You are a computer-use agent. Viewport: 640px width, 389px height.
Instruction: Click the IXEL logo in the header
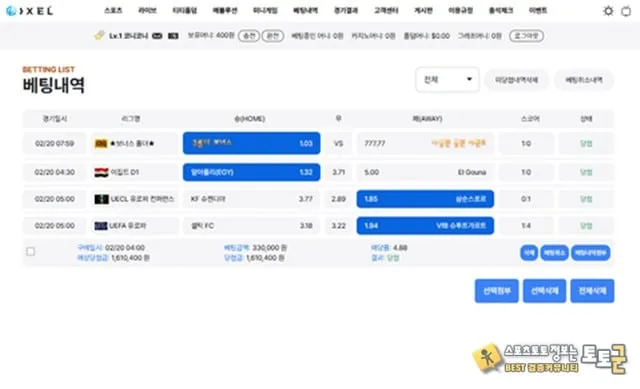click(30, 11)
